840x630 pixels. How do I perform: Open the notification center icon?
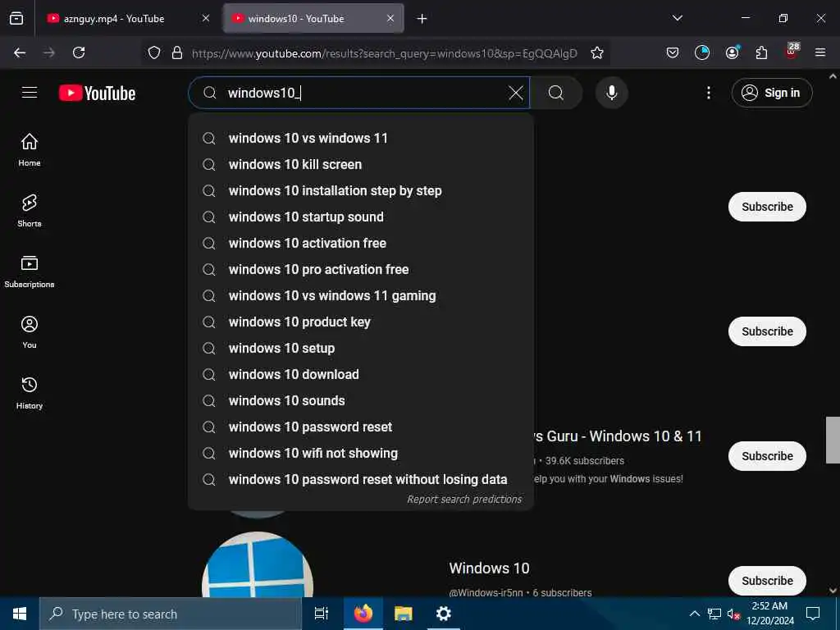pos(813,614)
